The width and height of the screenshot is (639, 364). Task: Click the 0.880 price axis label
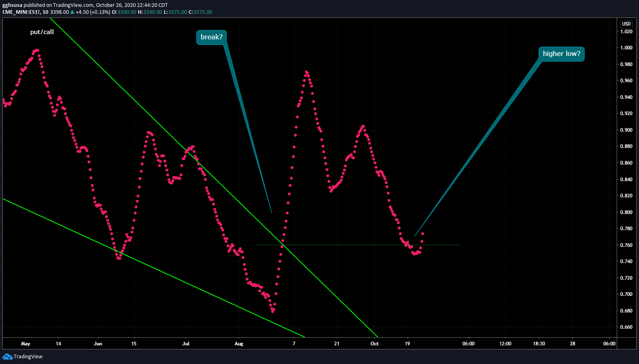[626, 146]
